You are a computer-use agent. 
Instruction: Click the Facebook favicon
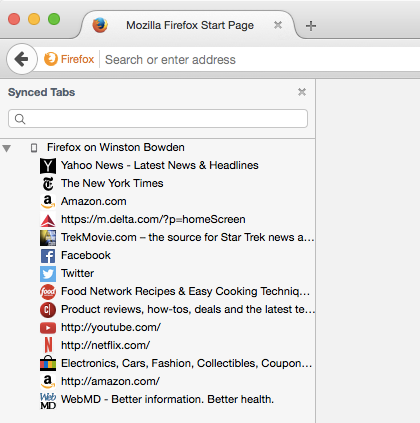coord(48,256)
